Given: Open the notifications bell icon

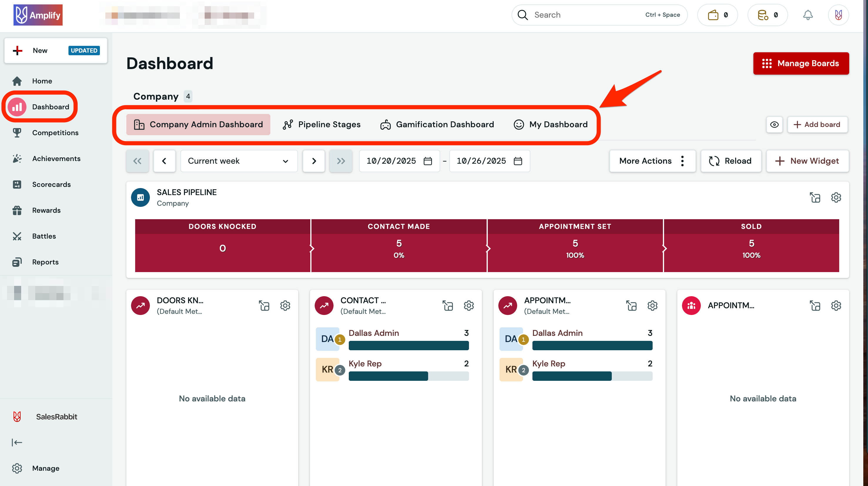Looking at the screenshot, I should (808, 15).
